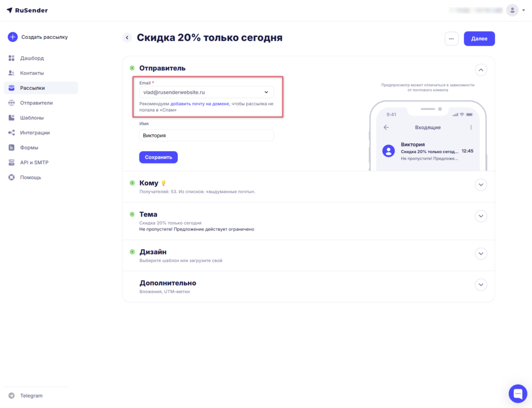This screenshot has width=532, height=408.
Task: Collapse the Отправитель section chevron
Action: (481, 70)
